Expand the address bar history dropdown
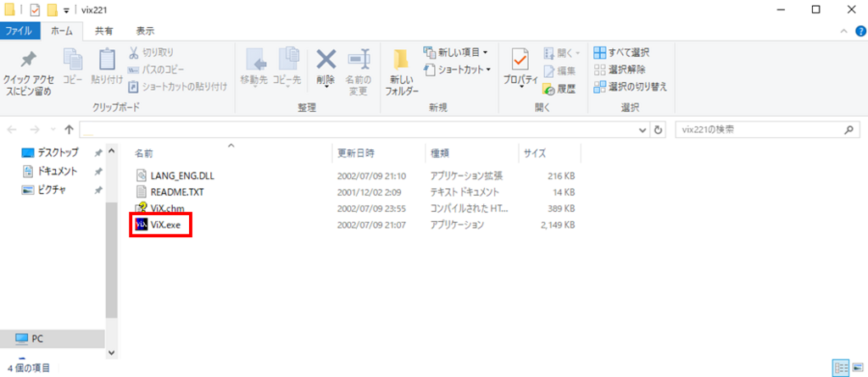Screen dimensions: 868x377 coord(643,130)
